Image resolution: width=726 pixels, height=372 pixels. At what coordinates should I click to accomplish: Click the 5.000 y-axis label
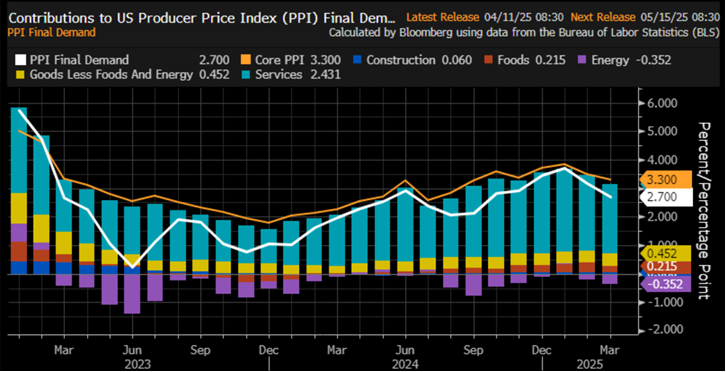[663, 131]
